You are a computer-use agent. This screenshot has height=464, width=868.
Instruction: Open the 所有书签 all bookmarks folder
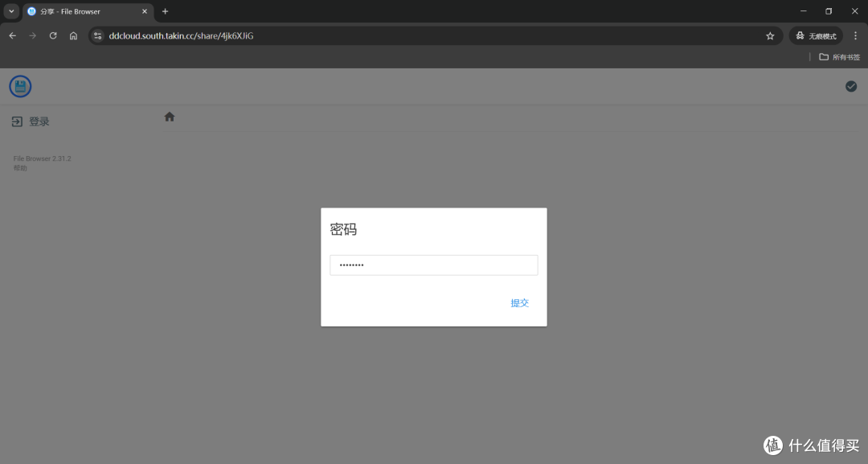coord(839,57)
